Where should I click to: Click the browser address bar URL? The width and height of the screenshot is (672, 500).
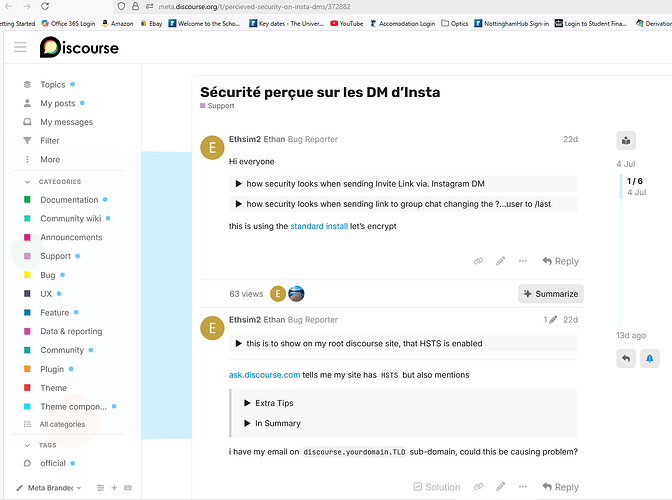click(x=254, y=6)
